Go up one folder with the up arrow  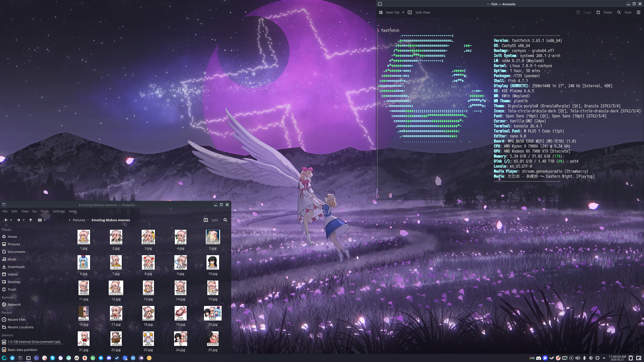click(31, 220)
